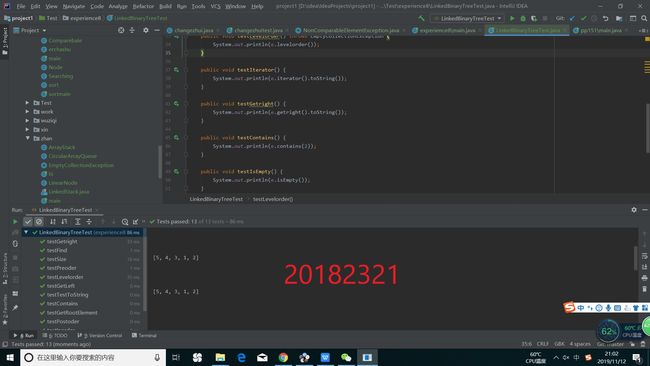650x366 pixels.
Task: Click the locate-file target icon in Project panel
Action: [x=121, y=30]
